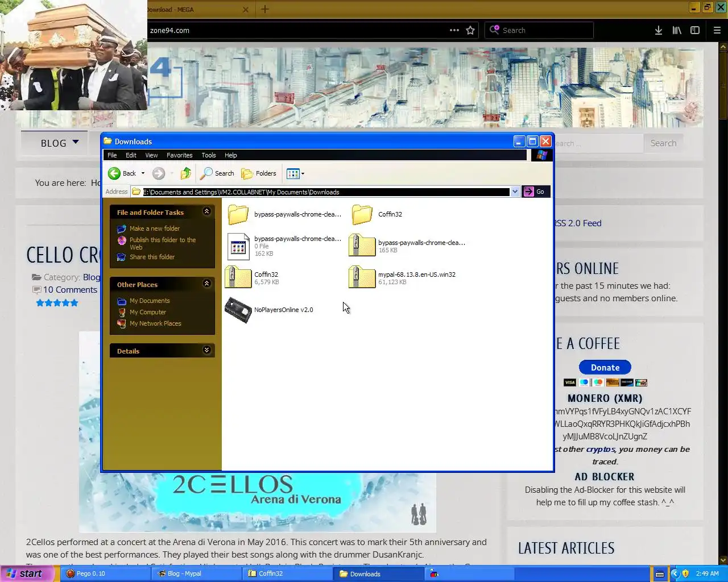Click the zone94.com URL bar
Viewport: 728px width, 582px height.
296,30
